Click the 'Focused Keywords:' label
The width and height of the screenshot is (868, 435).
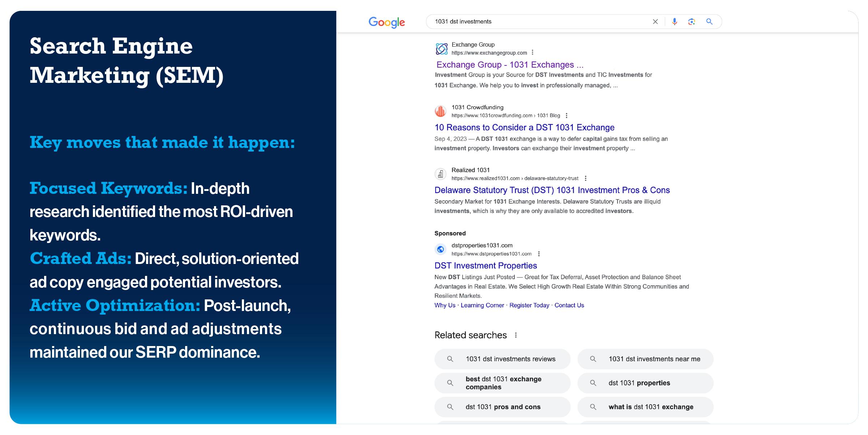pyautogui.click(x=108, y=188)
